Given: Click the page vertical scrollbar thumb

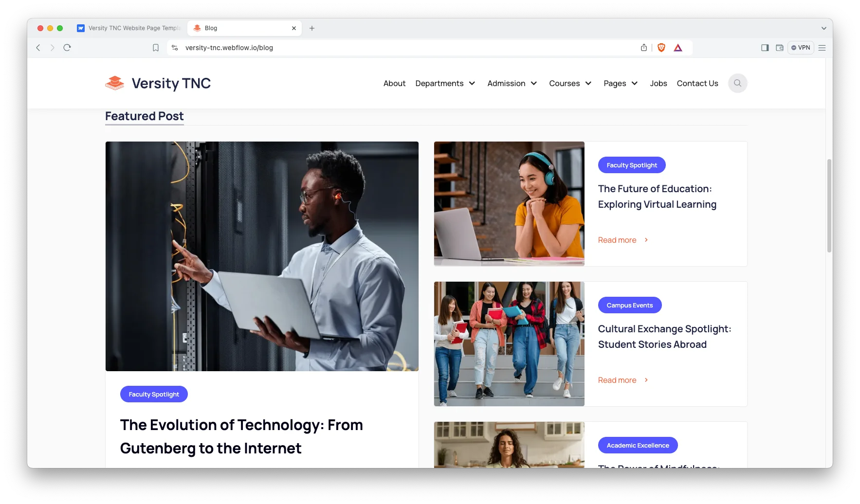Looking at the screenshot, I should click(829, 205).
